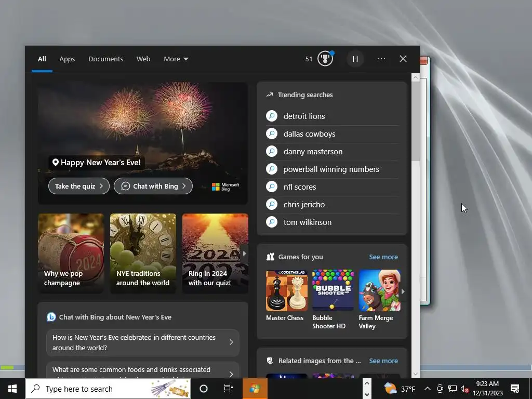532x399 pixels.
Task: Open the network tray icon
Action: coord(453,389)
